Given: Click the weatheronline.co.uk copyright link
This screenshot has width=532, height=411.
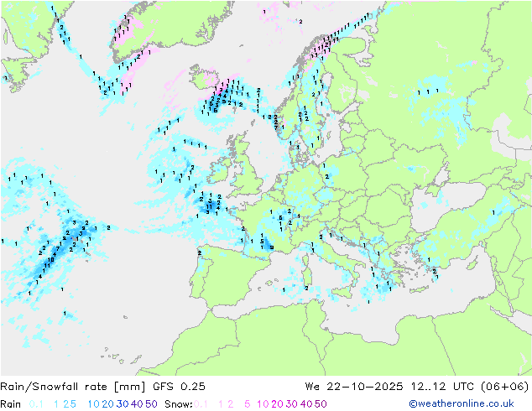Looking at the screenshot, I should click(462, 404).
